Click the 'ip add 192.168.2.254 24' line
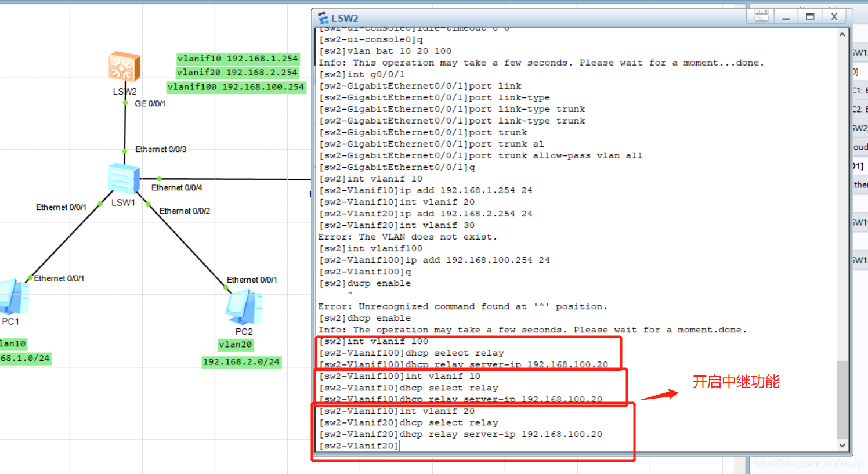 [x=425, y=214]
